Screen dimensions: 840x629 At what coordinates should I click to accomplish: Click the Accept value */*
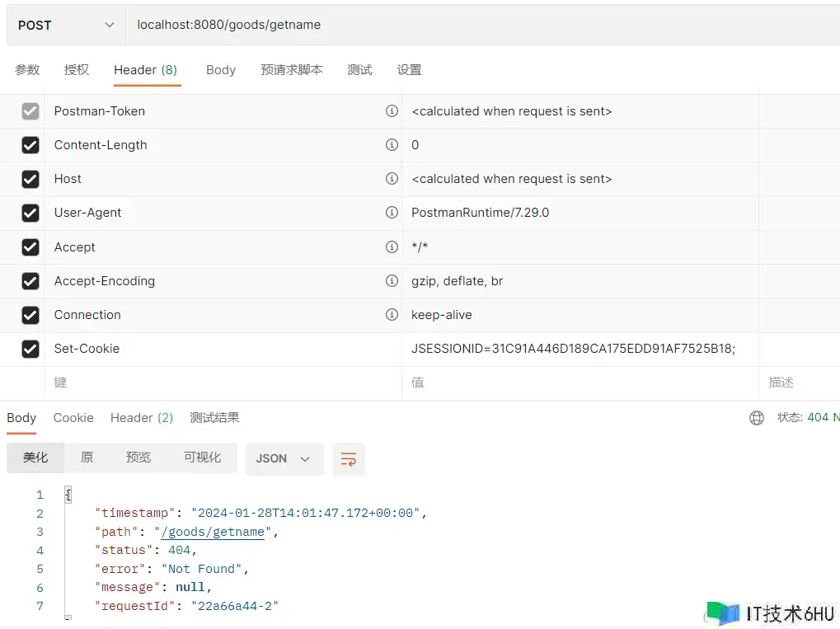420,247
